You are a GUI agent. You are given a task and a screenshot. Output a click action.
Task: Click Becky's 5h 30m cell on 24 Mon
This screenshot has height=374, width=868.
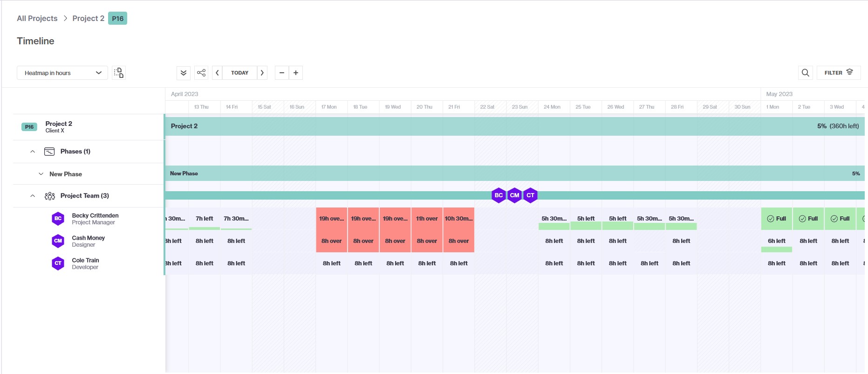[x=554, y=219]
